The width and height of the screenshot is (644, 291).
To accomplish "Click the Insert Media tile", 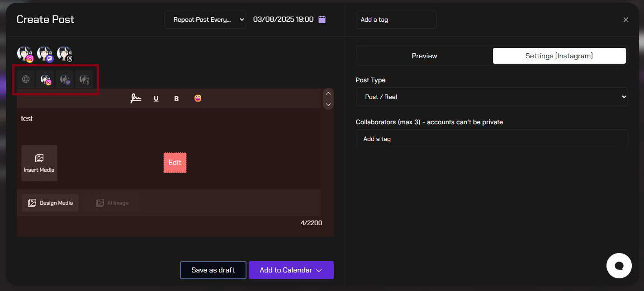I will (x=39, y=163).
